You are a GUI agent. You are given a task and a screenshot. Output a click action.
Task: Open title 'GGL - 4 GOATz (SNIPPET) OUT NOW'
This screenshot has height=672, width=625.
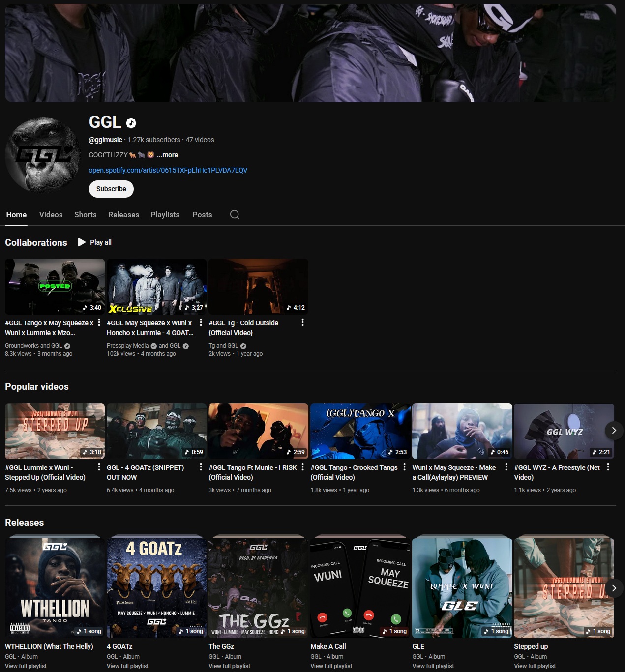tap(146, 472)
